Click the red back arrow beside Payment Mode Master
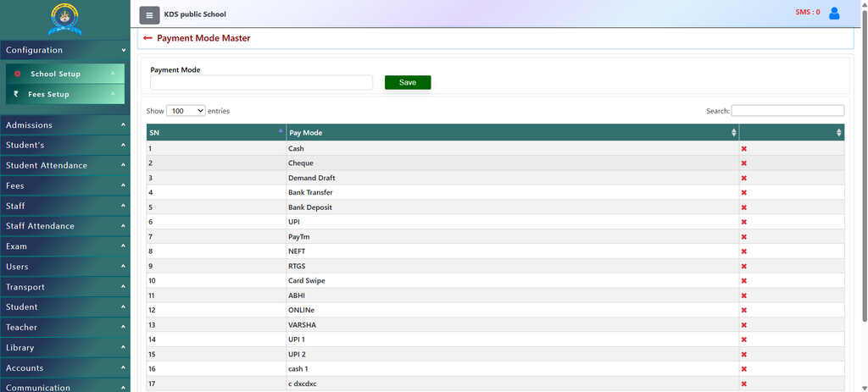868x392 pixels. [147, 38]
